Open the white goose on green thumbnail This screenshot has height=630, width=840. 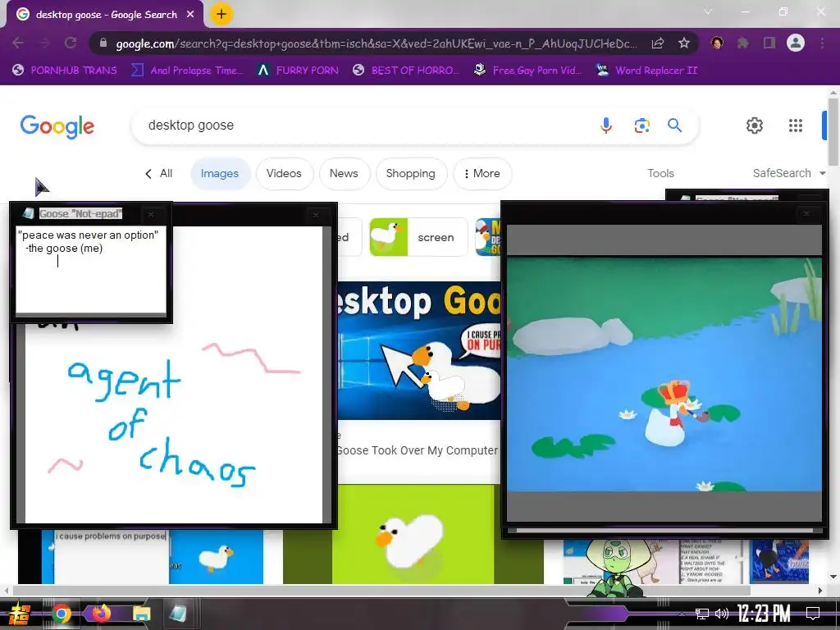tap(413, 534)
